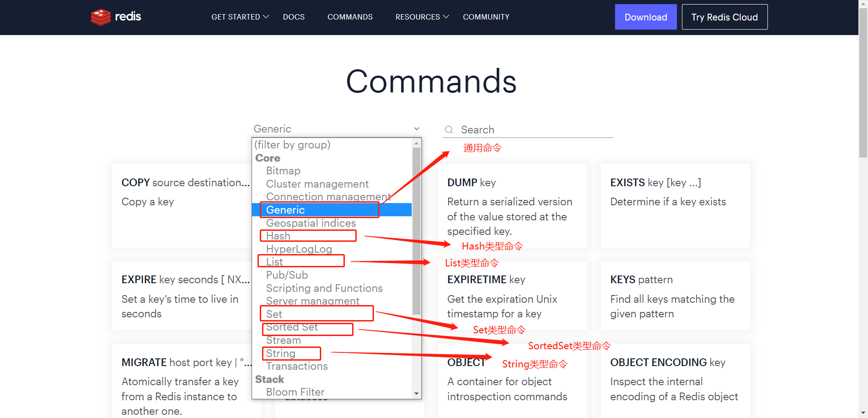
Task: Open the Get Started menu
Action: [240, 17]
